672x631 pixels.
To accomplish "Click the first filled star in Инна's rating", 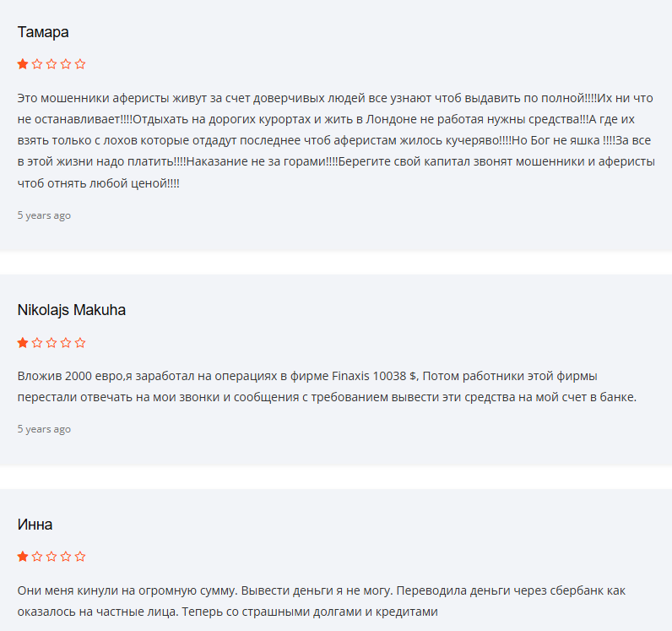I will 23,557.
